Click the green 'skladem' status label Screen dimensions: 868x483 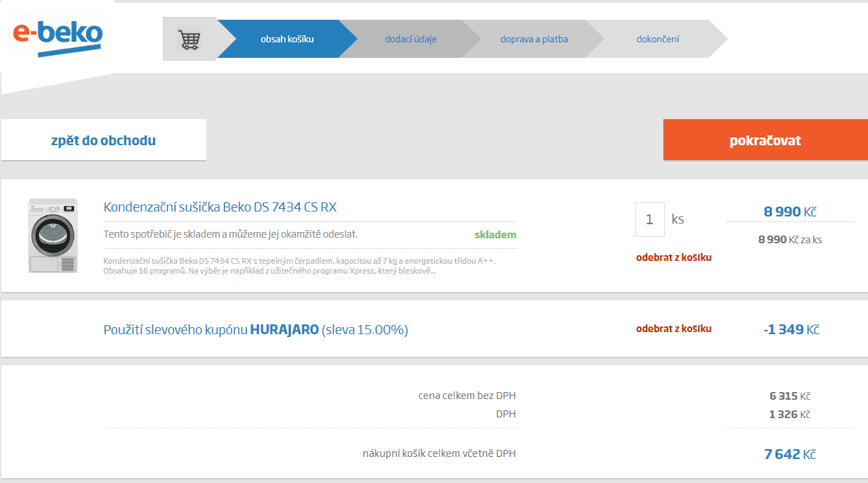pos(495,235)
